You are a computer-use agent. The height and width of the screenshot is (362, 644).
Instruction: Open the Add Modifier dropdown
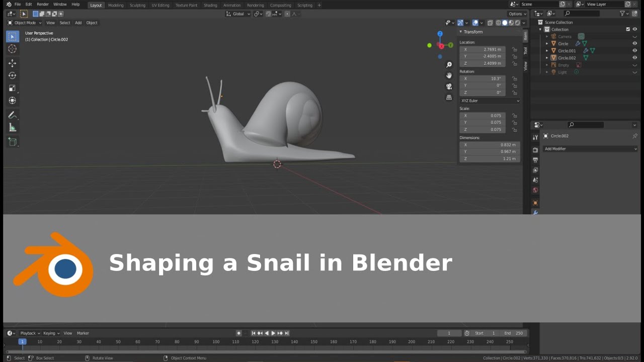(x=590, y=149)
